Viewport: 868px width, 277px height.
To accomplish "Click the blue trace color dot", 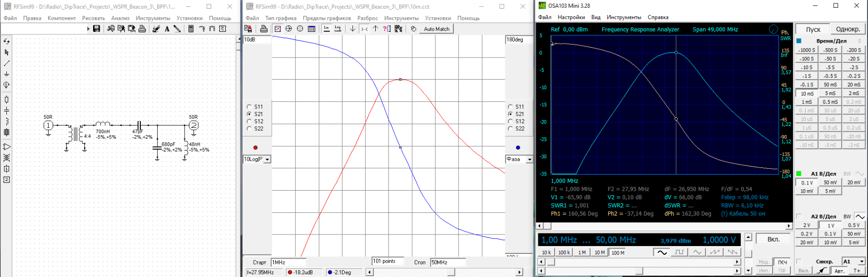I will pyautogui.click(x=518, y=148).
